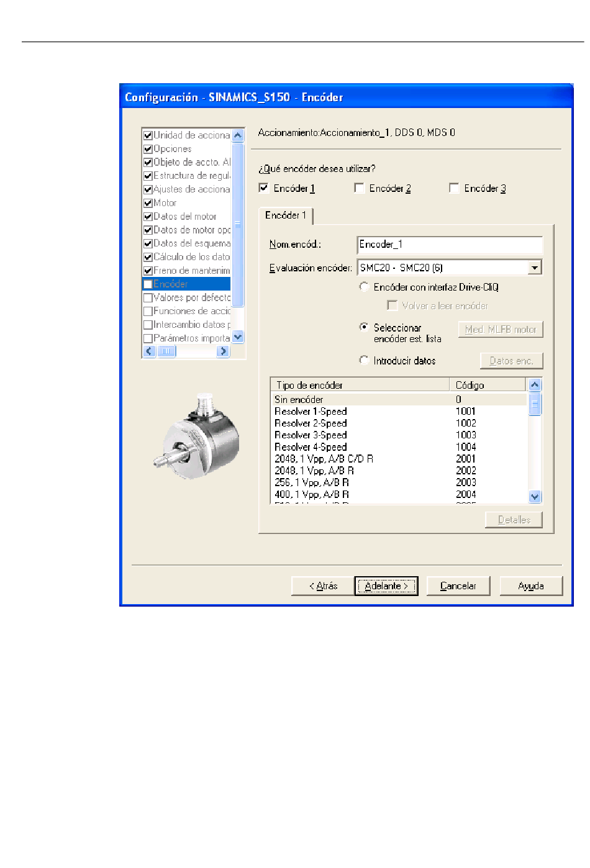Select the Encóder step in list
Viewport: 590px width, 868px height.
[x=186, y=284]
